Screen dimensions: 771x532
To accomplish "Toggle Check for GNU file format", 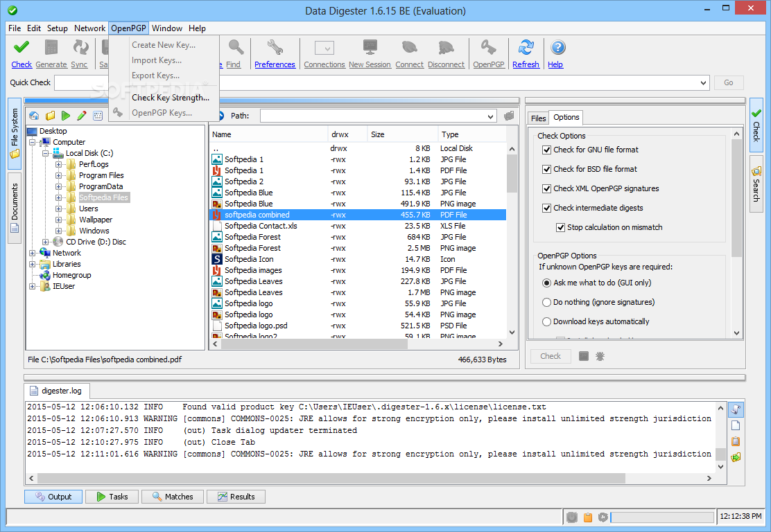I will (x=546, y=150).
